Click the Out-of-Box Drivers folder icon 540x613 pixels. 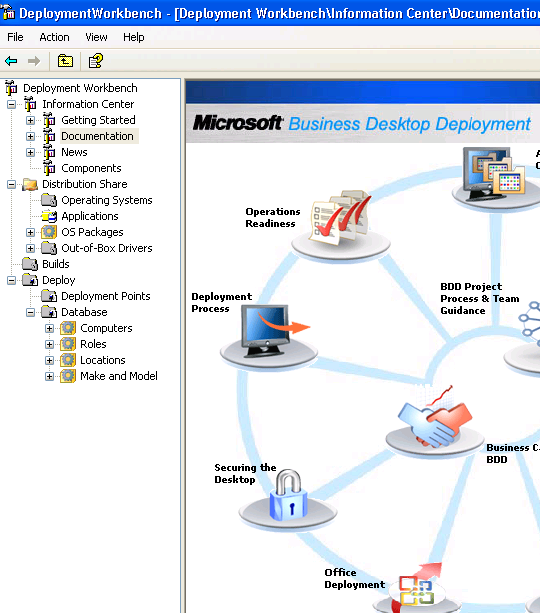pyautogui.click(x=49, y=248)
